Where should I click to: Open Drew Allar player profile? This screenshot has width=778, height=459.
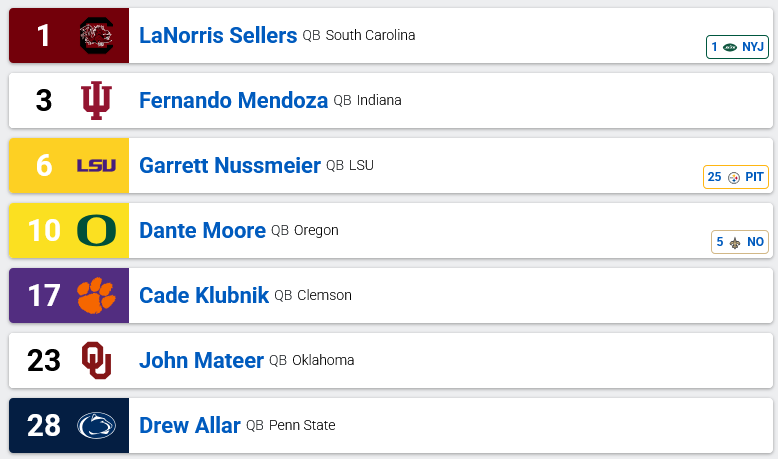190,426
